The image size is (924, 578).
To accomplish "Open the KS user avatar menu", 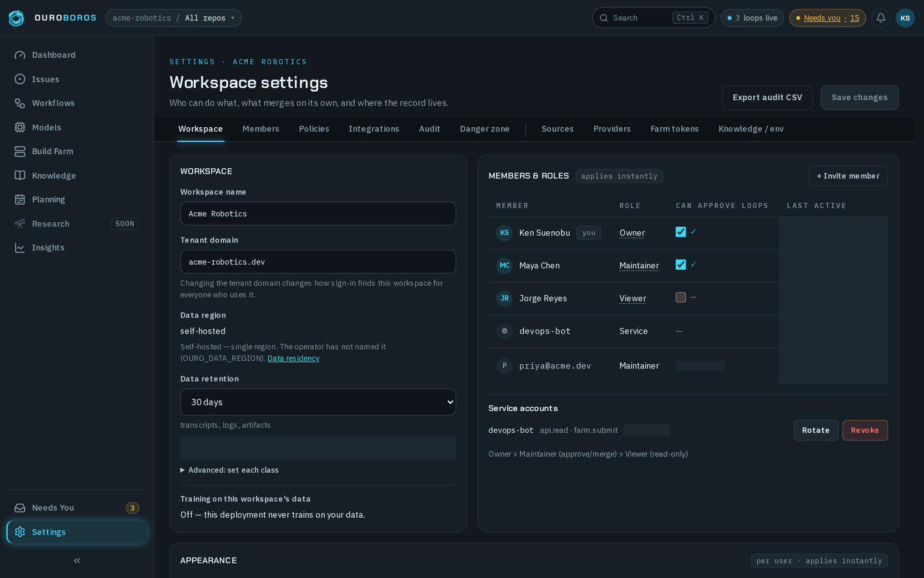I will click(905, 18).
